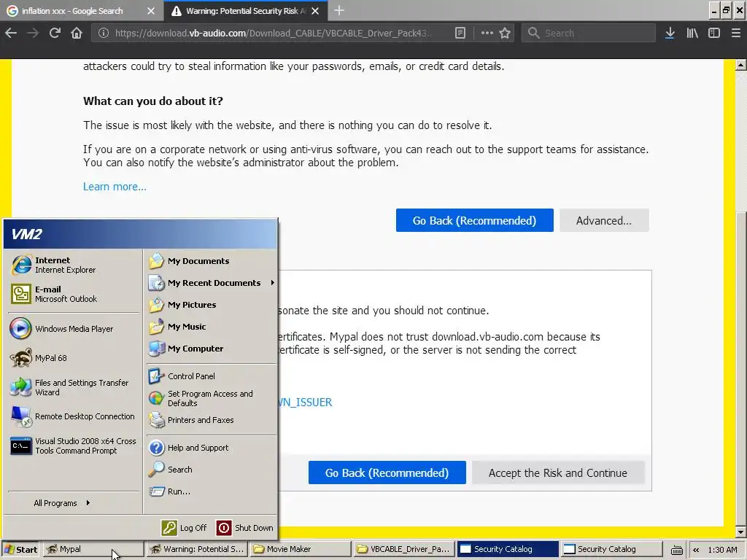Open Remote Desktop Connection
Image resolution: width=747 pixels, height=560 pixels.
click(74, 416)
